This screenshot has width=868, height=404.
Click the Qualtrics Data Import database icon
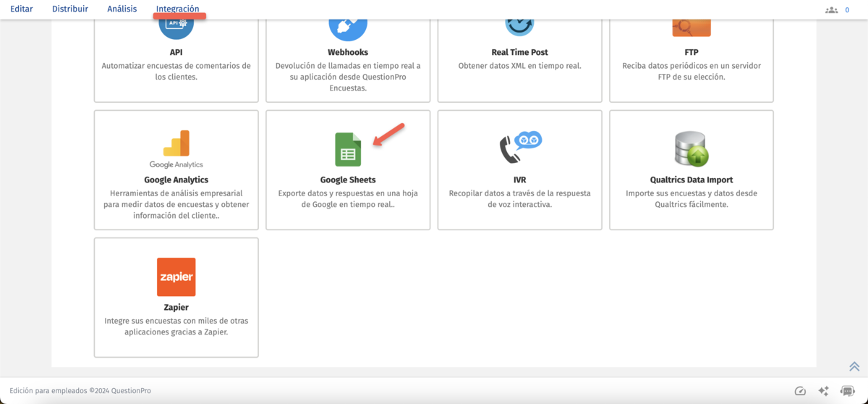691,149
